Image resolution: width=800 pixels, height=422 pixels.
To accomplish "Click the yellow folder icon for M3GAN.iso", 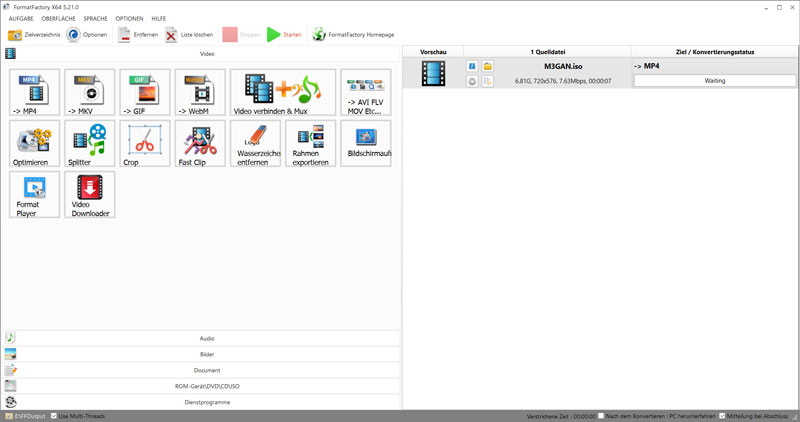I will tap(488, 66).
